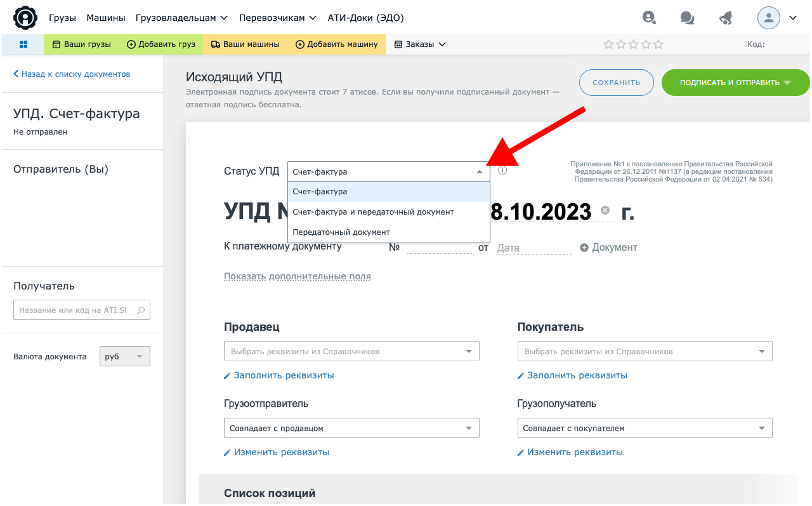812x506 pixels.
Task: Open the announcements megaphone icon
Action: 726,18
